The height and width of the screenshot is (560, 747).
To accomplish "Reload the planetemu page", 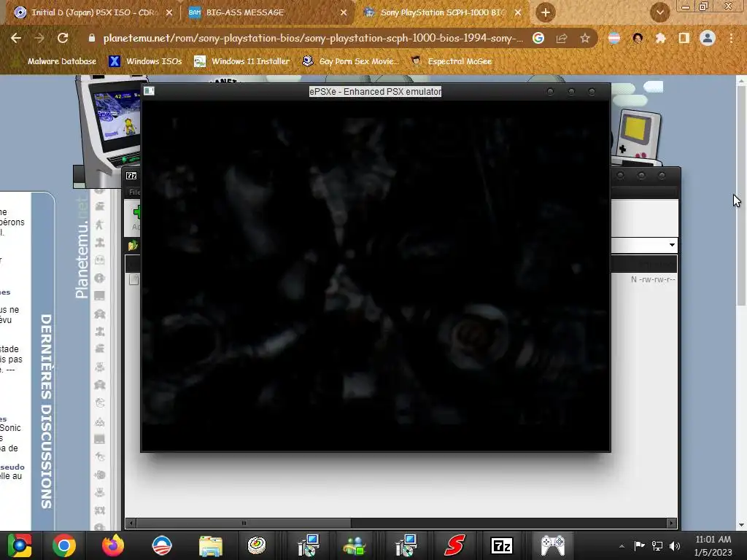I will (x=63, y=38).
